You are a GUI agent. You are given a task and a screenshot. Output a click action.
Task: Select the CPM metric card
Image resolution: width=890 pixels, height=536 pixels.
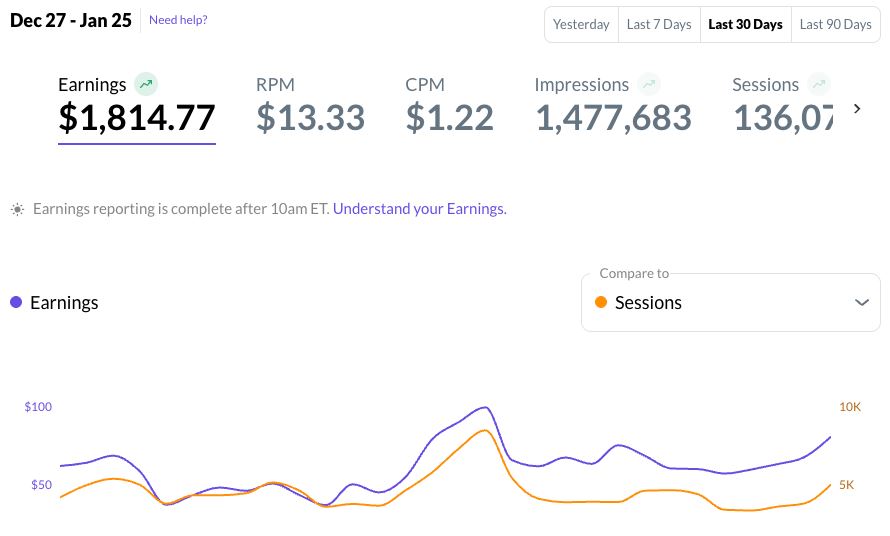(449, 105)
